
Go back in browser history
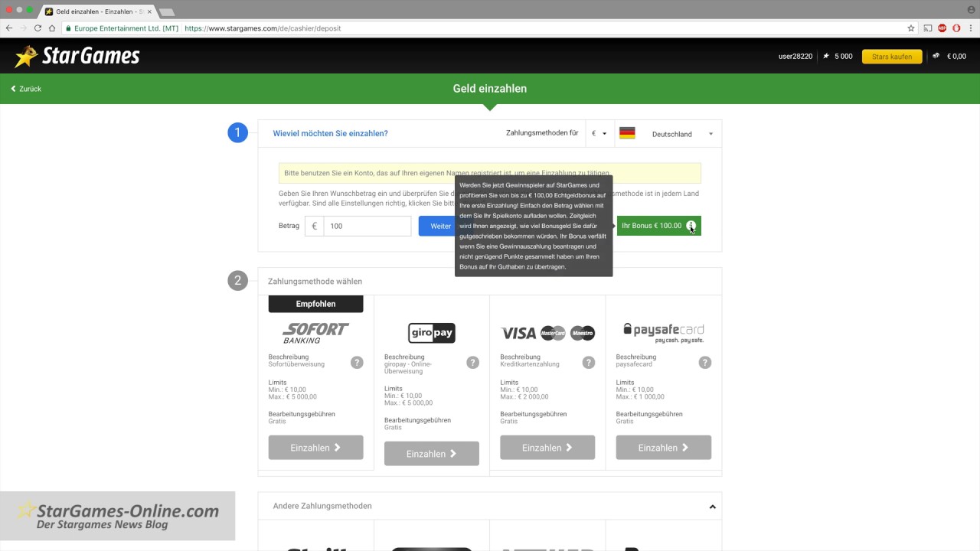tap(9, 28)
